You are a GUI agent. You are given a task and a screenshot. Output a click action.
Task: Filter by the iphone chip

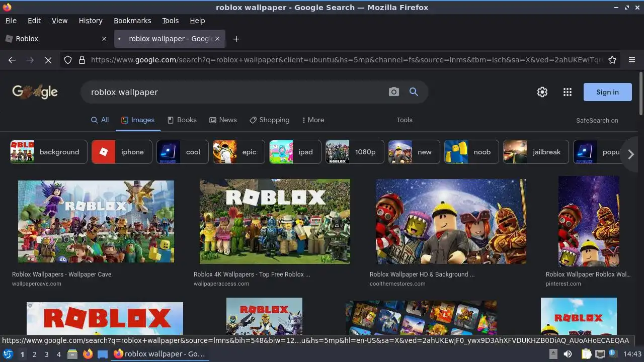point(122,152)
